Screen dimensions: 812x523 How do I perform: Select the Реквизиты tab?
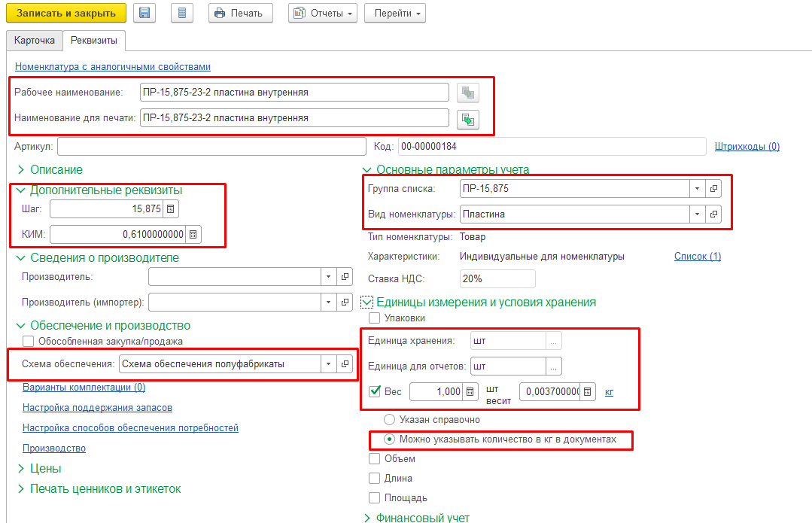94,41
